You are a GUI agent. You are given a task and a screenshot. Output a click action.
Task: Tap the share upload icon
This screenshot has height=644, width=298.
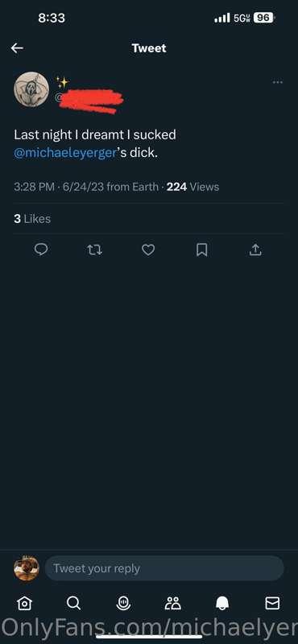[x=255, y=250]
